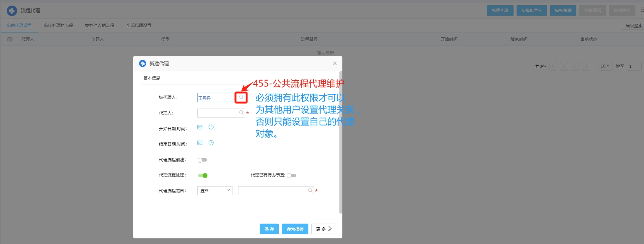Disable the 代理流程处理 switch
This screenshot has width=644, height=244.
coord(203,175)
